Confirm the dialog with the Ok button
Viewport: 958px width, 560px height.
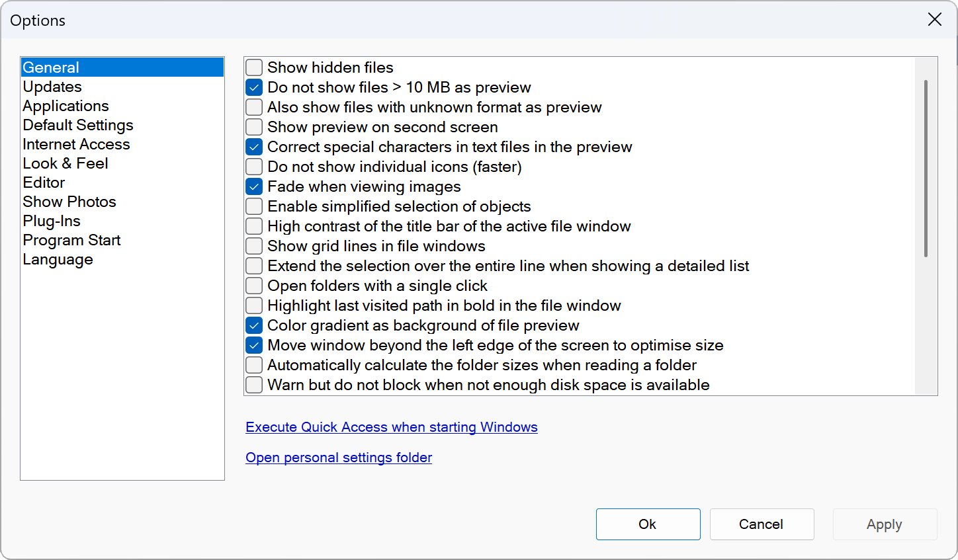click(648, 524)
